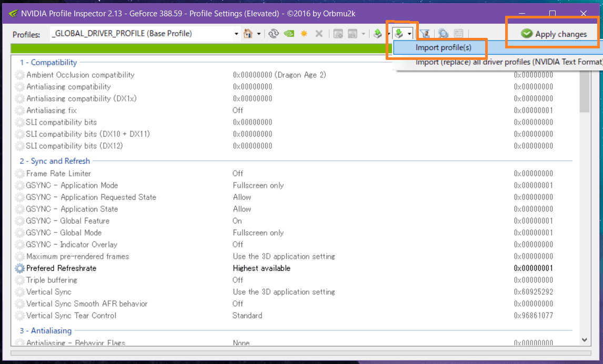Image resolution: width=603 pixels, height=364 pixels.
Task: Select the Antialiasing fix setting name
Action: pyautogui.click(x=52, y=110)
